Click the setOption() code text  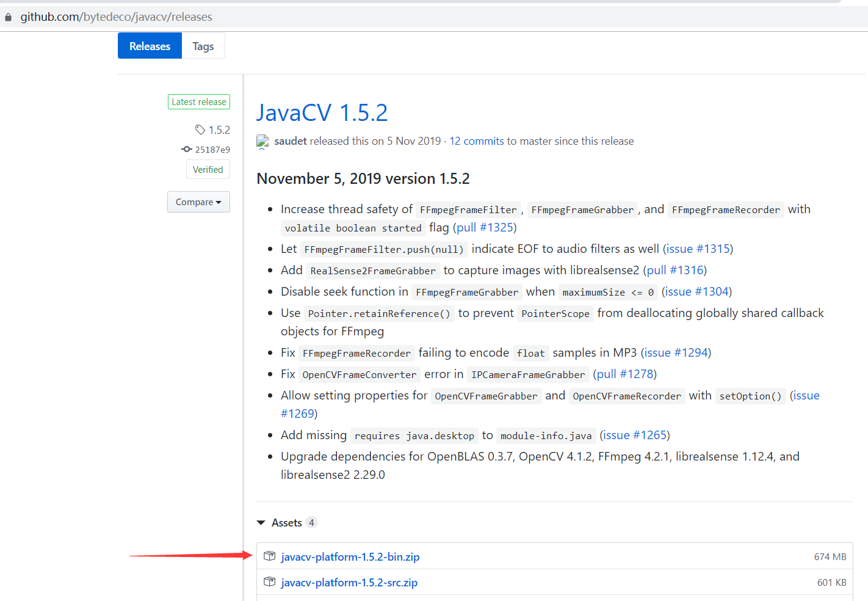click(751, 396)
